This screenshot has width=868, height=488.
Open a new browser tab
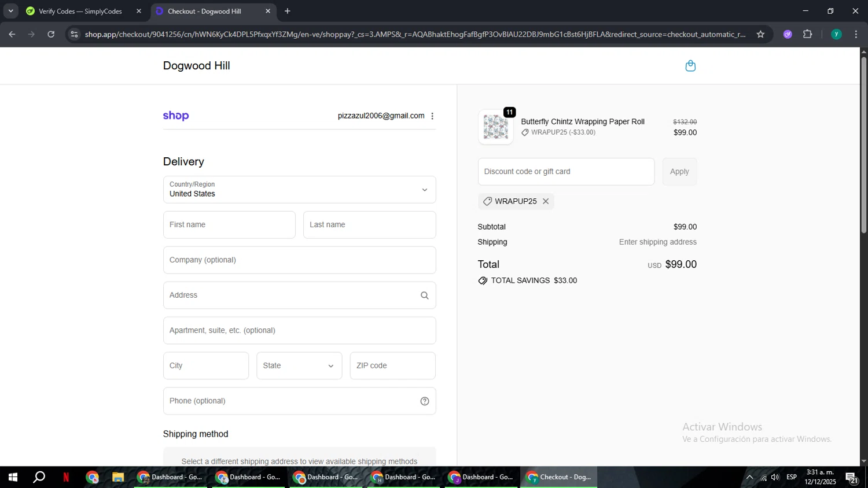pos(288,11)
